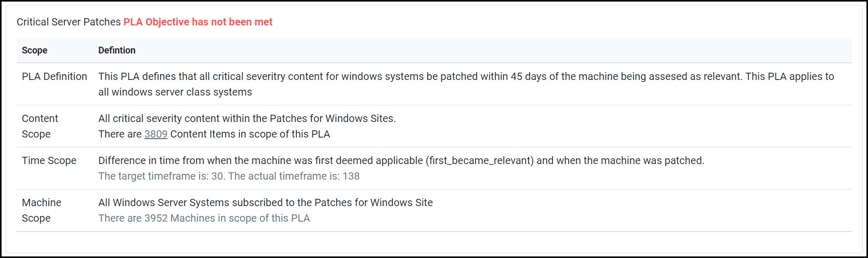Click 'The actual timeframe is: 138' text
This screenshot has width=868, height=258.
[294, 176]
